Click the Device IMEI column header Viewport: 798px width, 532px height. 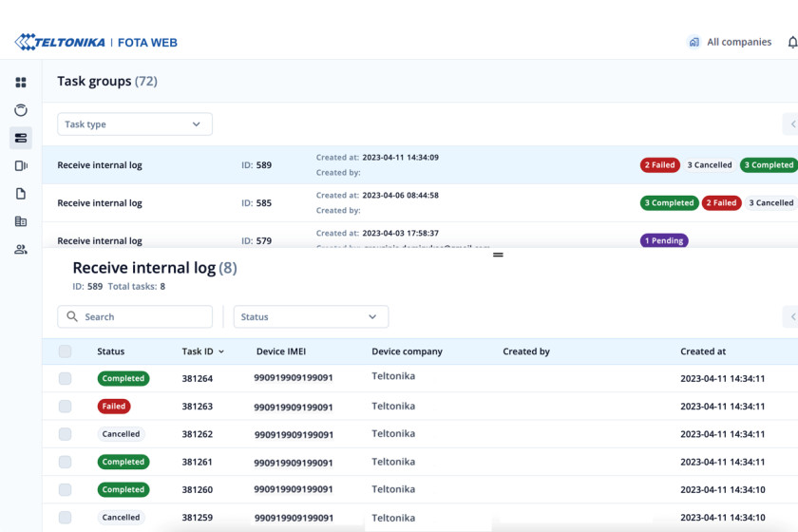click(x=281, y=351)
